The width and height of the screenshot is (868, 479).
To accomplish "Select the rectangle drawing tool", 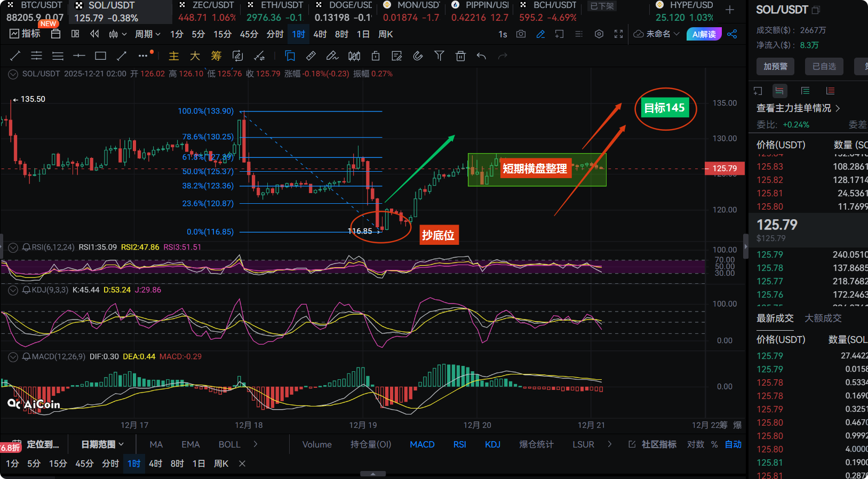I will 100,56.
